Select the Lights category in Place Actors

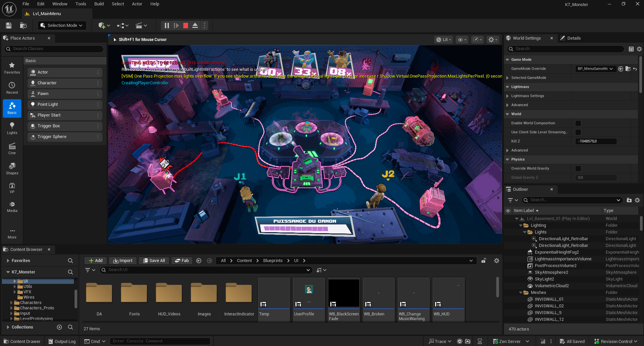pos(12,128)
